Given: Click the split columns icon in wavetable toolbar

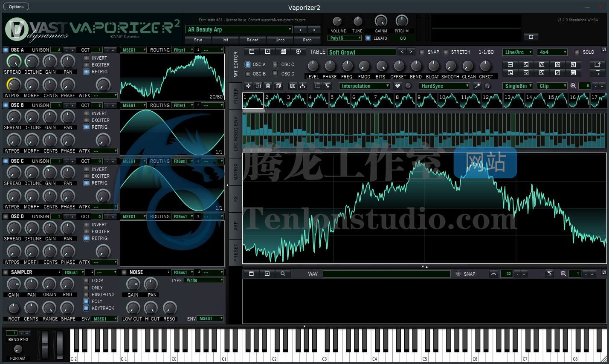Looking at the screenshot, I should pyautogui.click(x=293, y=86).
